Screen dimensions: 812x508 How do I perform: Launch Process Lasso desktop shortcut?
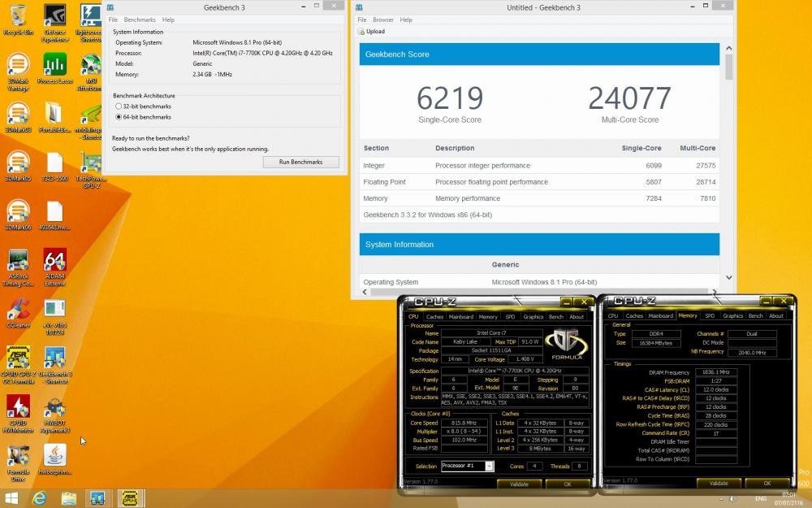tap(55, 67)
